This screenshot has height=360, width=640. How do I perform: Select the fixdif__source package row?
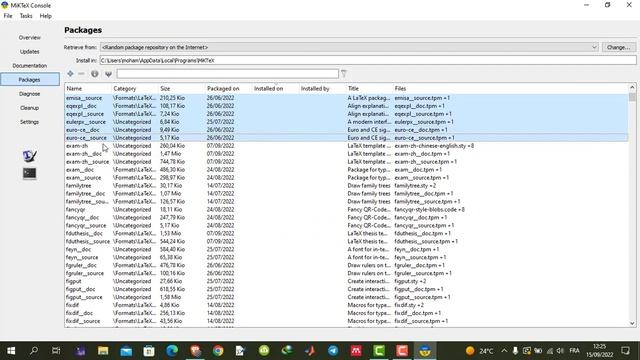coord(347,321)
